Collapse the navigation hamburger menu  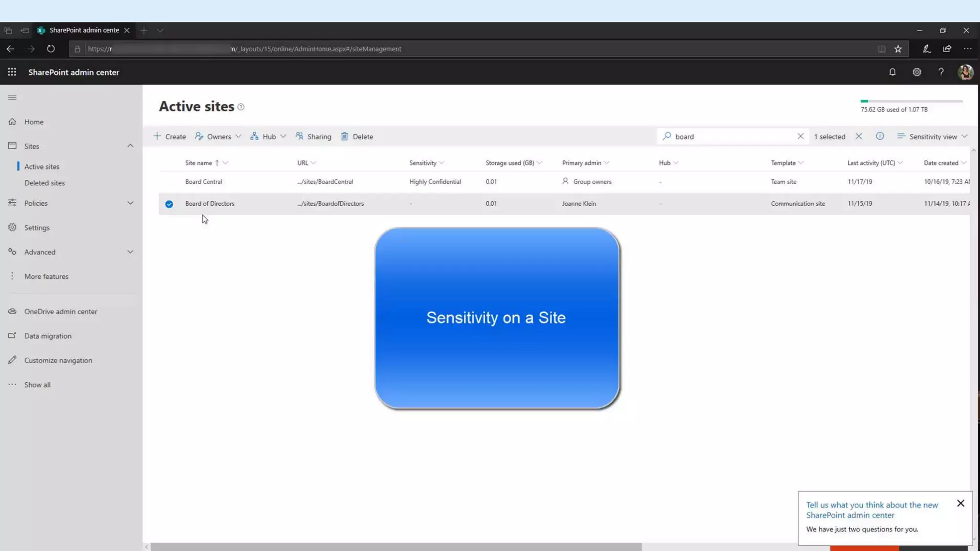pos(12,97)
